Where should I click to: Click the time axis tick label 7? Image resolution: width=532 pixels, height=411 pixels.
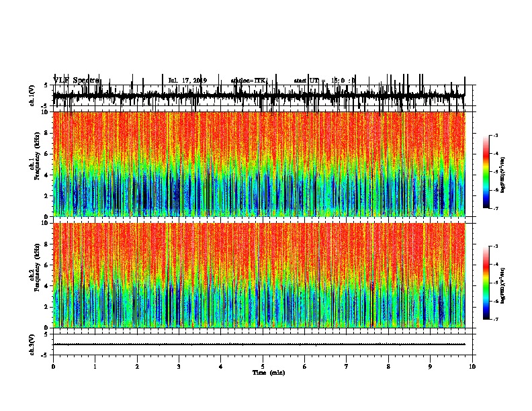347,367
